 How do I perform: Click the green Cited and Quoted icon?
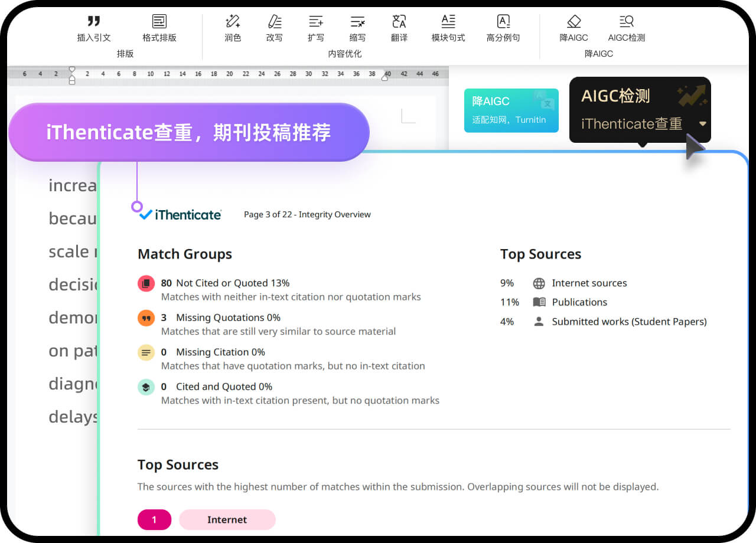[x=146, y=387]
